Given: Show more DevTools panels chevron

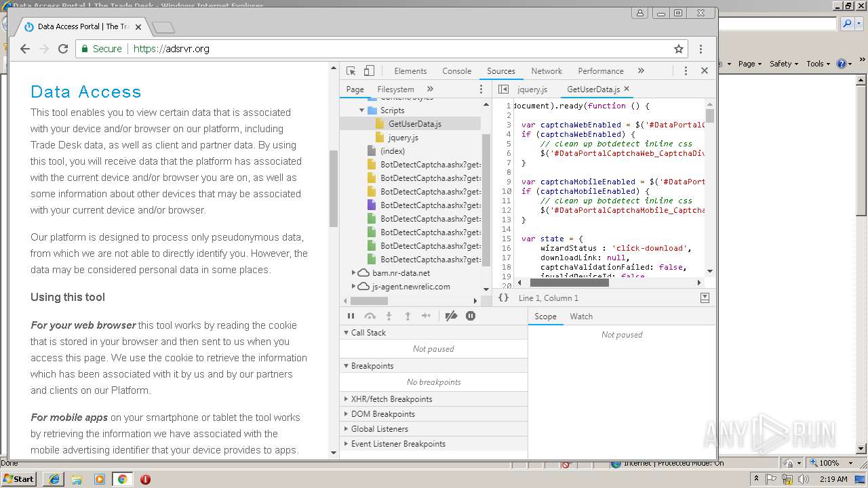Looking at the screenshot, I should (x=641, y=70).
